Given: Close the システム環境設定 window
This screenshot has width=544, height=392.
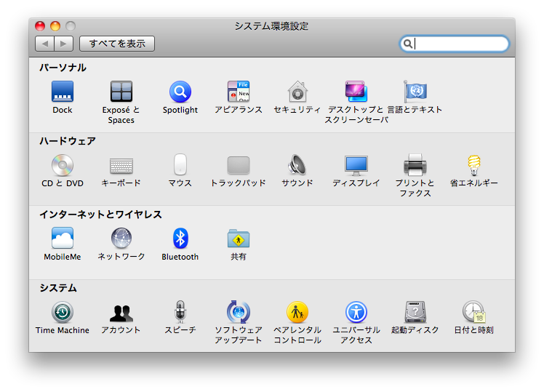Looking at the screenshot, I should point(40,26).
